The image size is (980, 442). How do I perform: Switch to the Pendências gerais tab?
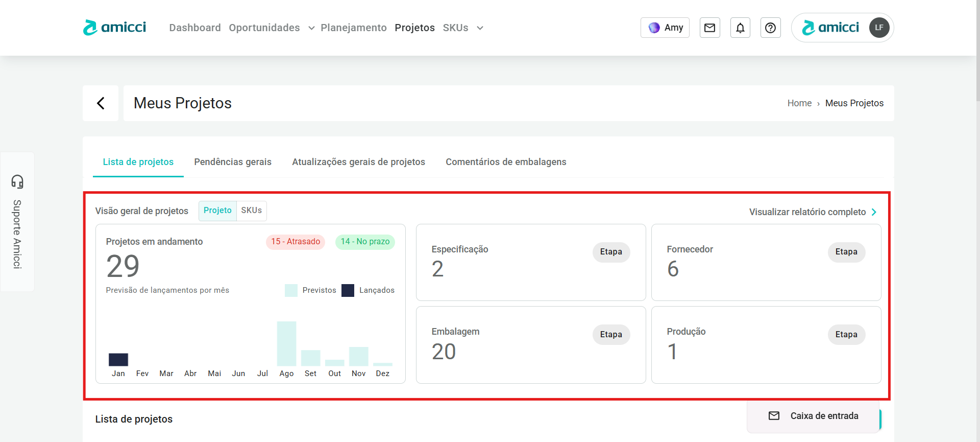233,162
